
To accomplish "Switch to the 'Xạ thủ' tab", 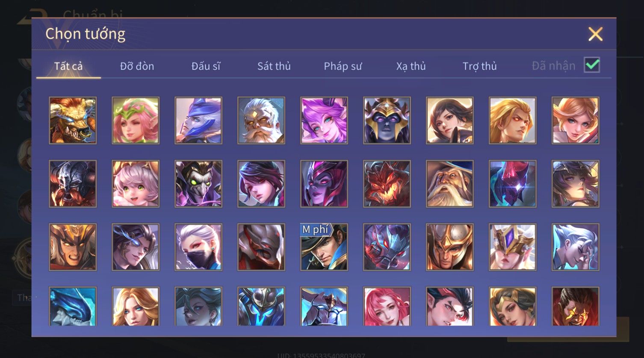I will 411,66.
